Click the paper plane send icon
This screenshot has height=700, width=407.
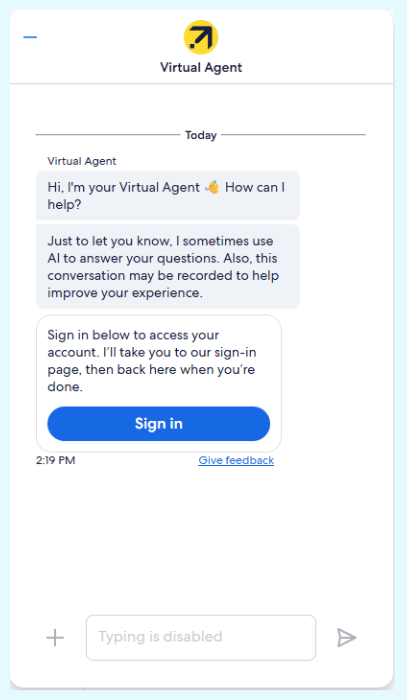346,638
